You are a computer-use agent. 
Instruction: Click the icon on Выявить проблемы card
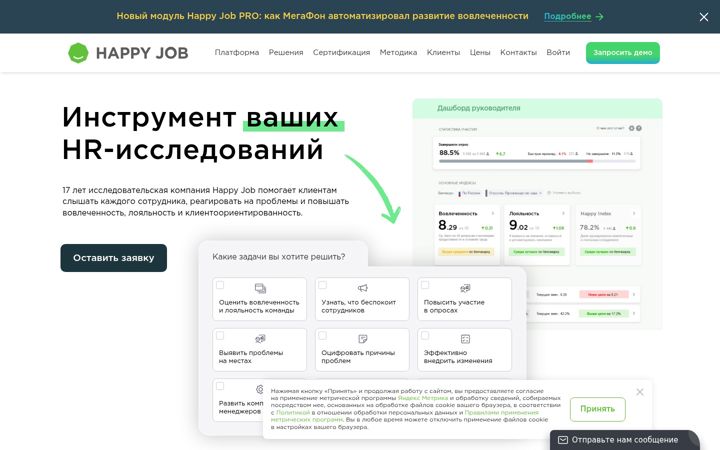click(x=260, y=339)
